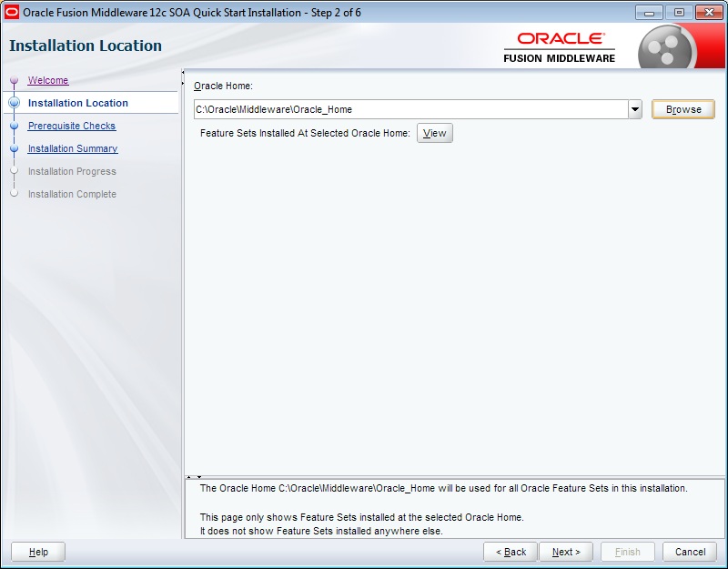Click the Back navigation button
Viewport: 728px width, 569px height.
510,551
